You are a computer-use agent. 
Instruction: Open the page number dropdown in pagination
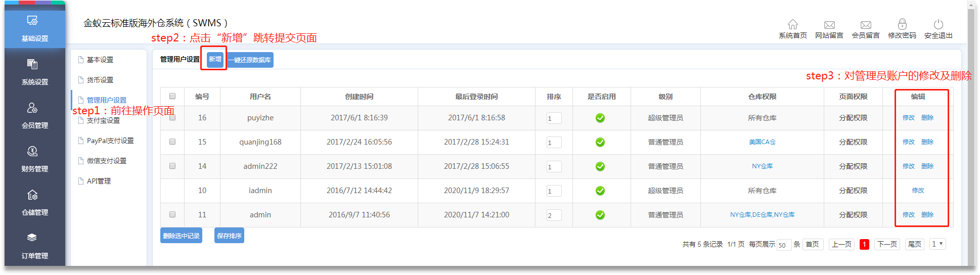(937, 244)
